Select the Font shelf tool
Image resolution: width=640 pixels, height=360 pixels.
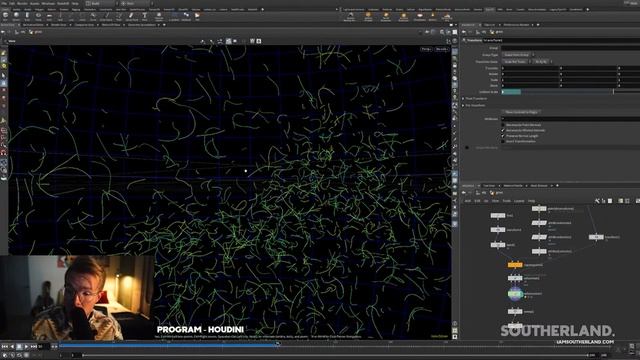point(144,16)
